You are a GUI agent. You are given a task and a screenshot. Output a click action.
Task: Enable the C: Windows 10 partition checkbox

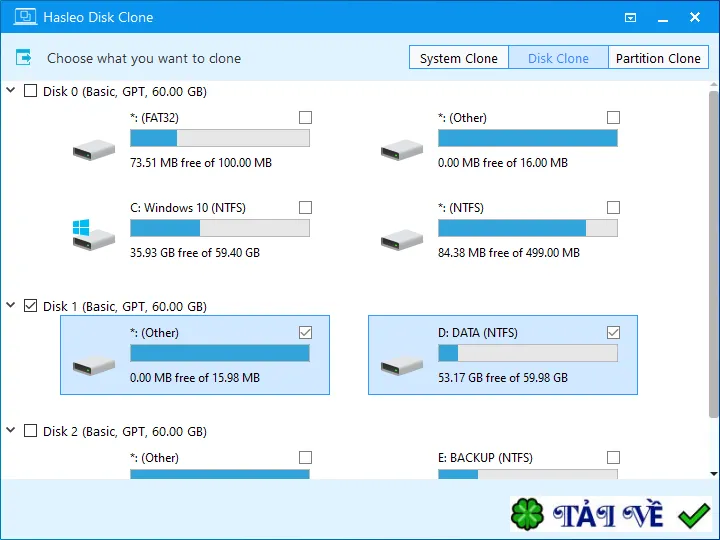(x=305, y=208)
